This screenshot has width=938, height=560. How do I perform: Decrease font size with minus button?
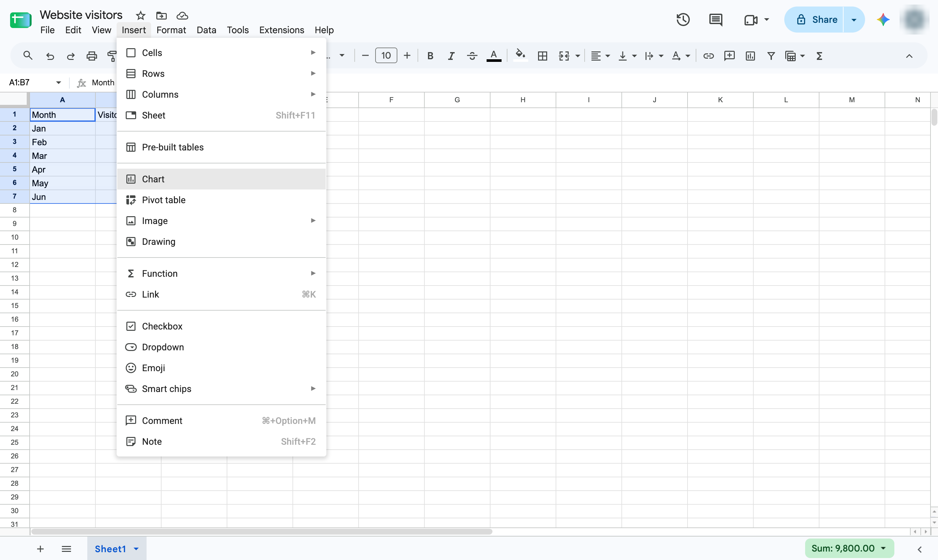(x=365, y=56)
